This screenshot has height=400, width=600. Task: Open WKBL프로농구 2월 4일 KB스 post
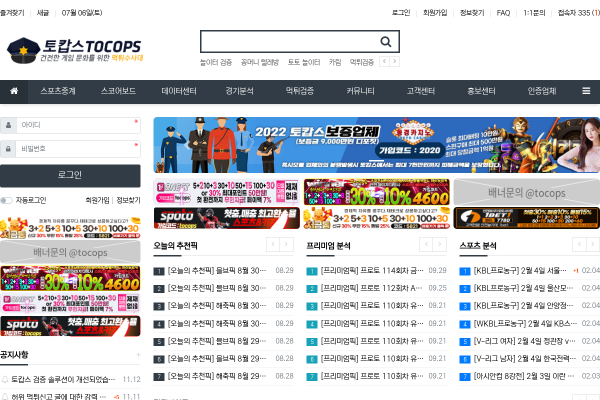coord(525,324)
